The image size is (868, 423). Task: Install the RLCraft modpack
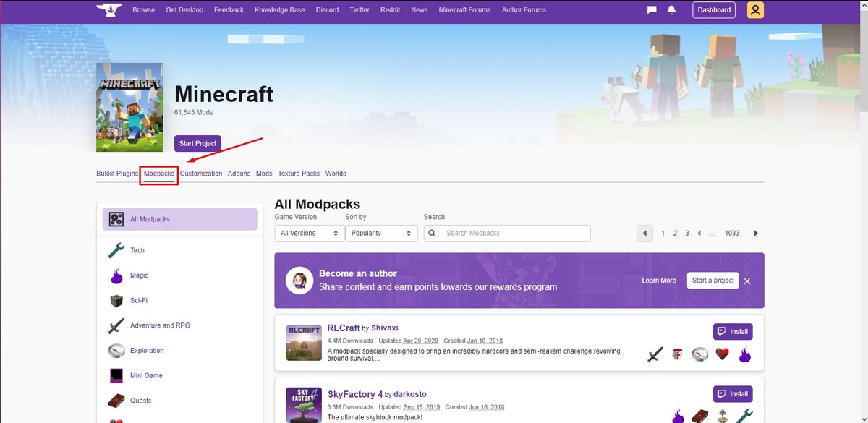tap(733, 332)
